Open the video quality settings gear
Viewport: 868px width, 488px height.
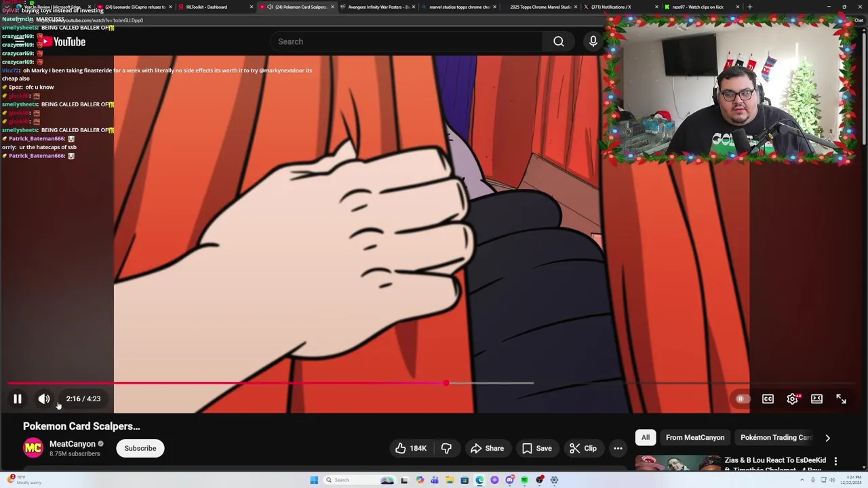point(792,399)
